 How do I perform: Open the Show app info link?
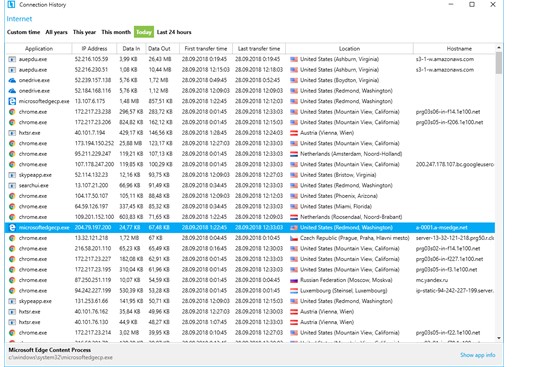pos(478,355)
